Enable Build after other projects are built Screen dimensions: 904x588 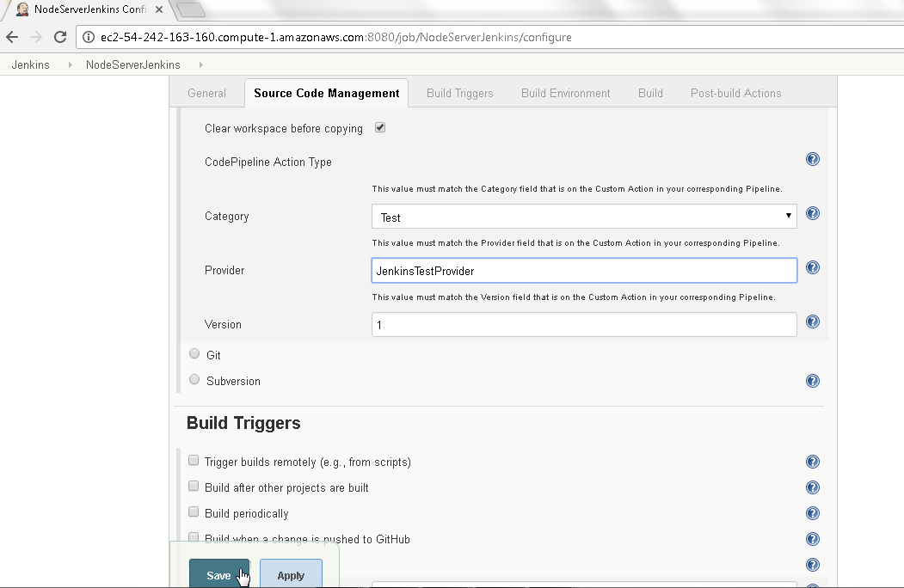pos(194,486)
